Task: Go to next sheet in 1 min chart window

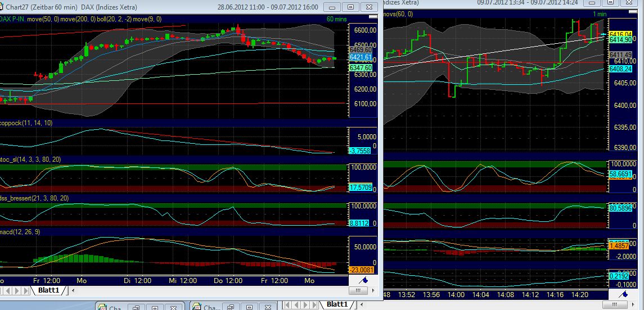Action: (305, 305)
